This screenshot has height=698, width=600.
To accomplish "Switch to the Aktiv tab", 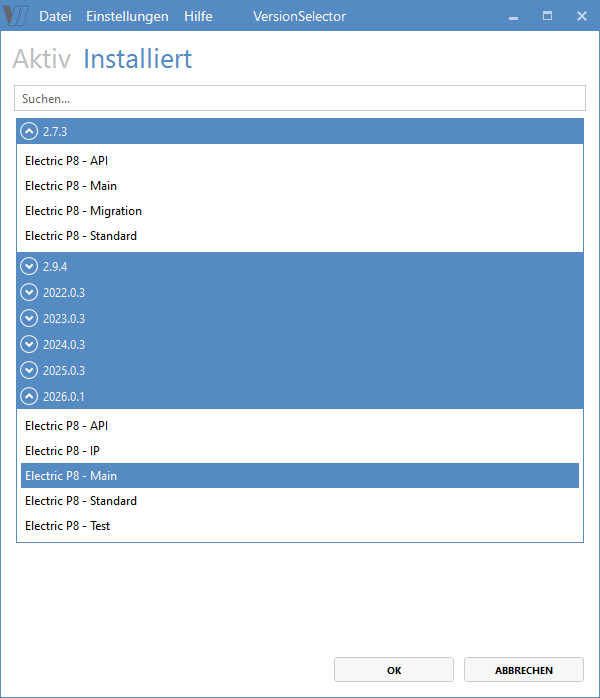I will (x=42, y=59).
